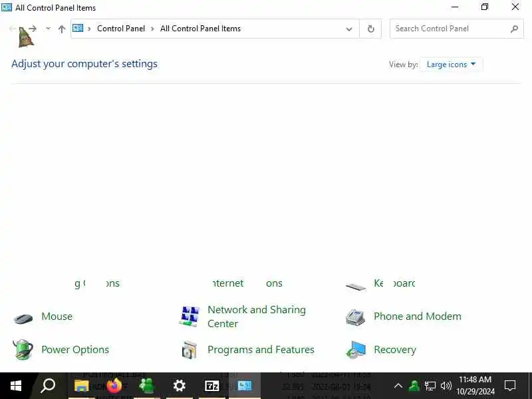Click the Phone and Modem link
This screenshot has height=399, width=532.
[418, 317]
